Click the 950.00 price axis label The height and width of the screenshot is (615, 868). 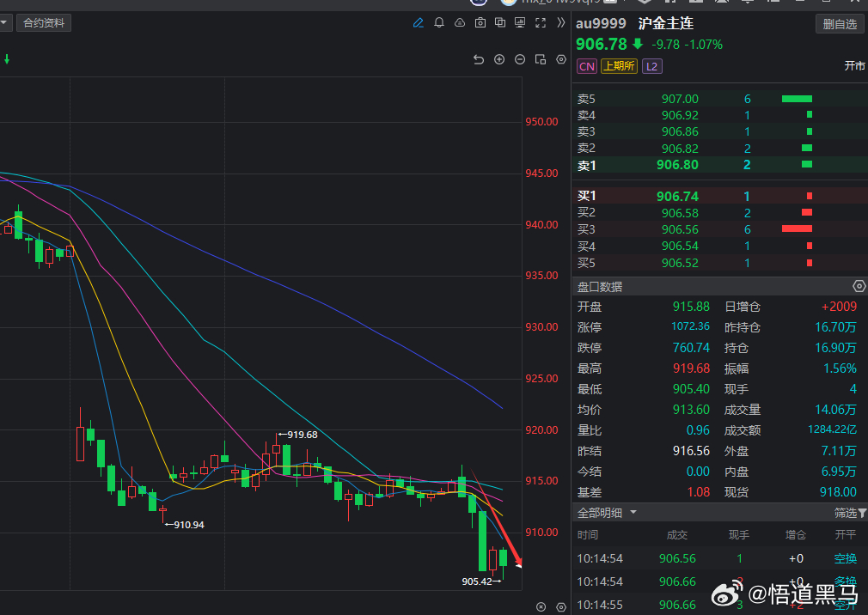541,122
